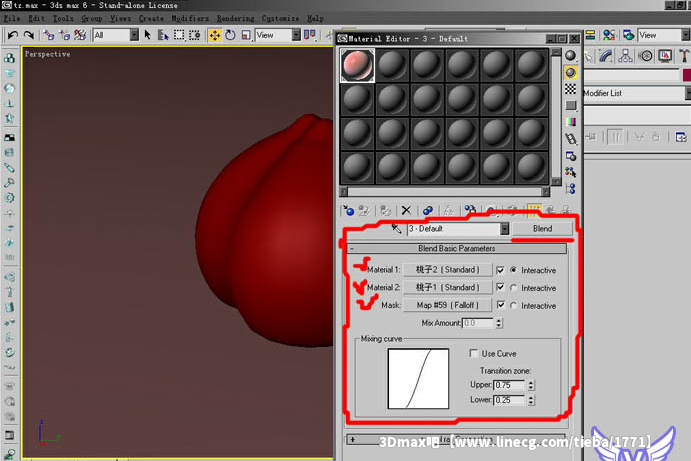691x461 pixels.
Task: Open the File menu
Action: click(12, 19)
